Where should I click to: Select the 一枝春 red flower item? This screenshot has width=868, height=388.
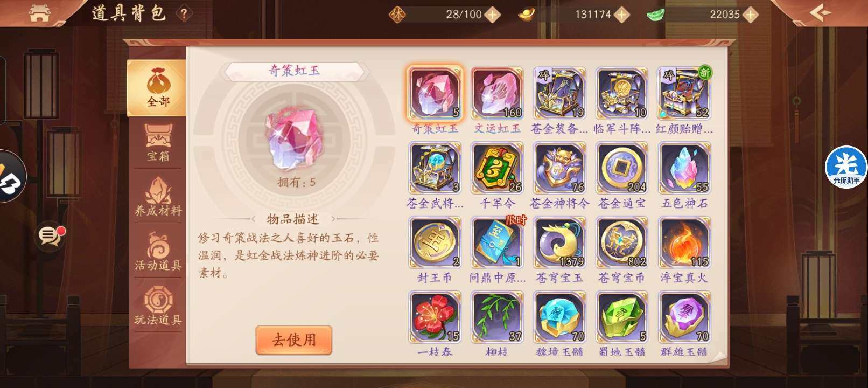click(435, 318)
